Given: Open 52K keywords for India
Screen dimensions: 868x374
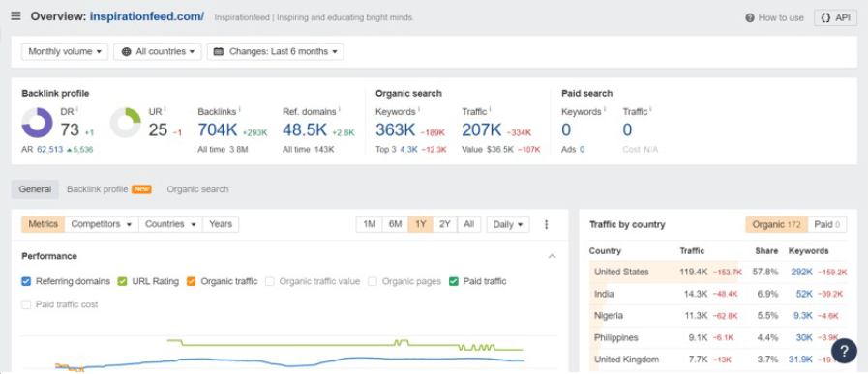Looking at the screenshot, I should (x=804, y=294).
